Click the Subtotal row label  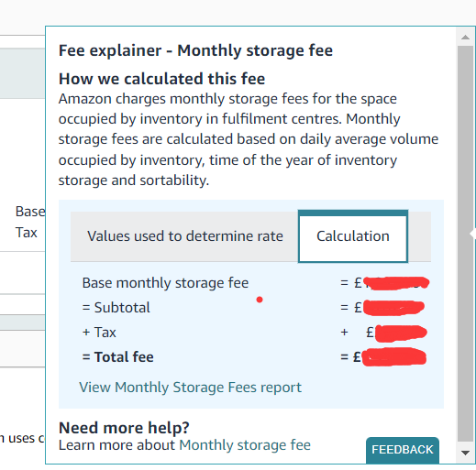pos(116,308)
